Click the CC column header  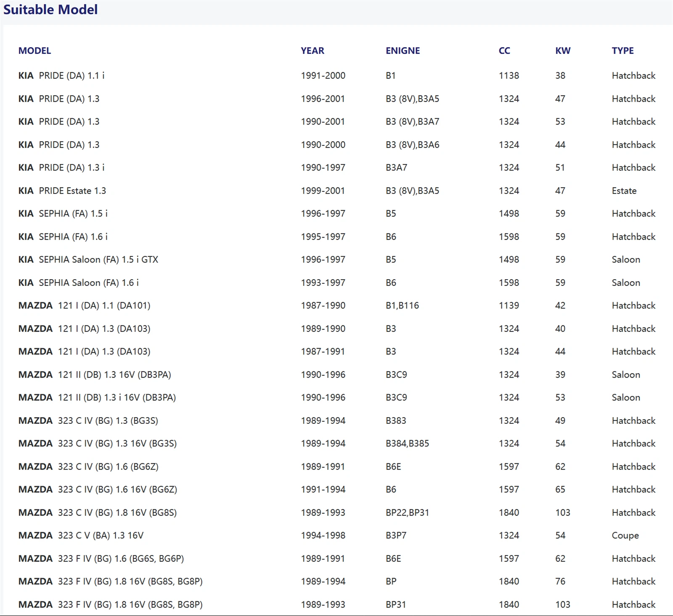point(504,50)
